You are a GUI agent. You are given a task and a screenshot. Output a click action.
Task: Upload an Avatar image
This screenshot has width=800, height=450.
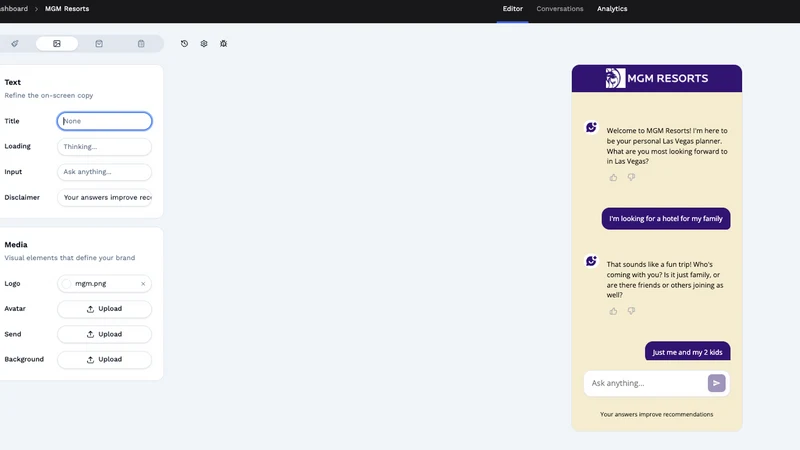tap(104, 309)
